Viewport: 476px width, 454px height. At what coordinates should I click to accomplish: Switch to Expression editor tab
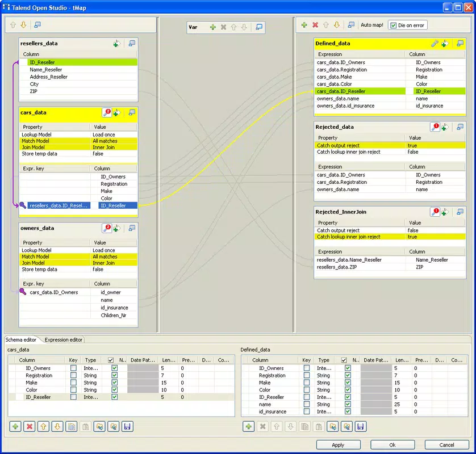[64, 340]
